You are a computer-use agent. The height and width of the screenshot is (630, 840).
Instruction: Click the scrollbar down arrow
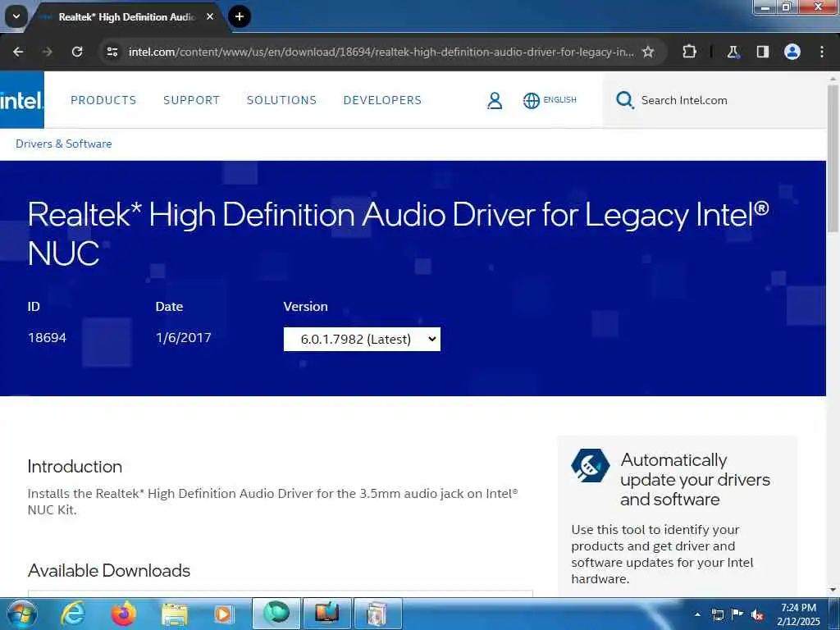pyautogui.click(x=833, y=589)
